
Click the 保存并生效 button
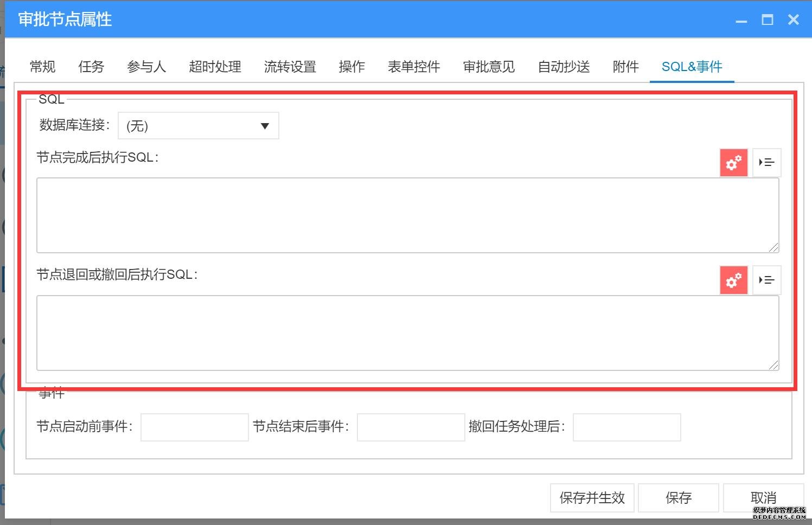pyautogui.click(x=592, y=498)
